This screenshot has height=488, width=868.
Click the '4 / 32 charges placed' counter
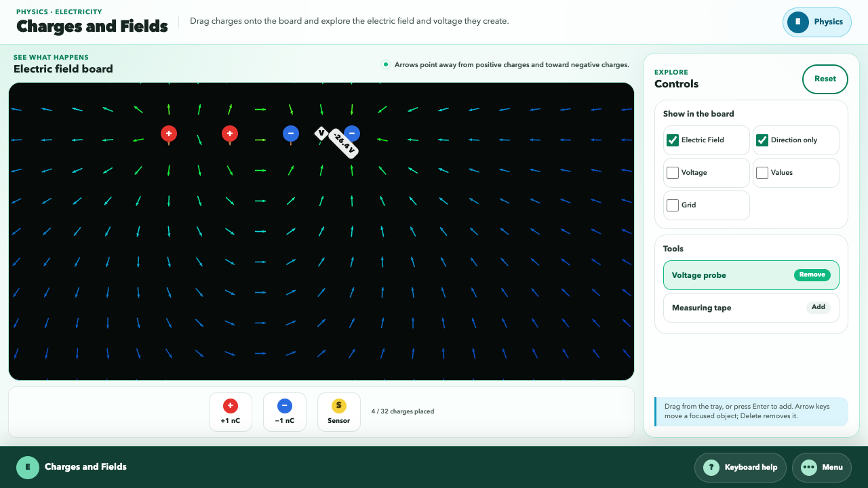tap(403, 411)
